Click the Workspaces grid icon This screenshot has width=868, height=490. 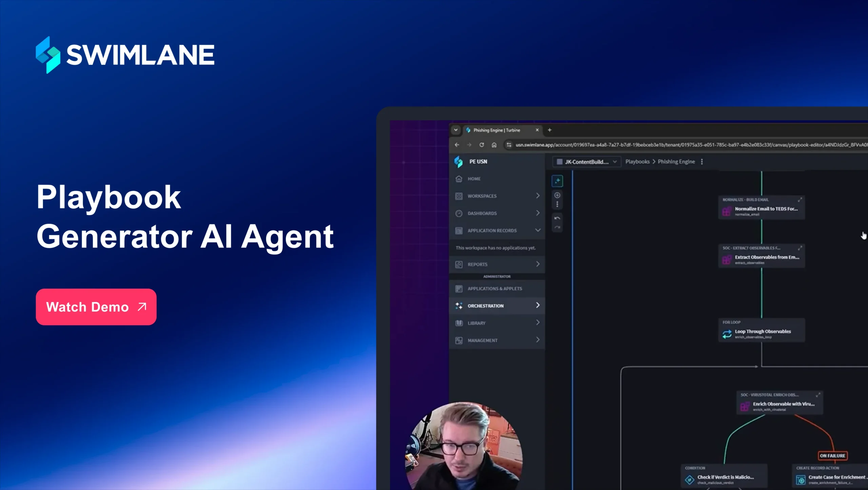459,196
